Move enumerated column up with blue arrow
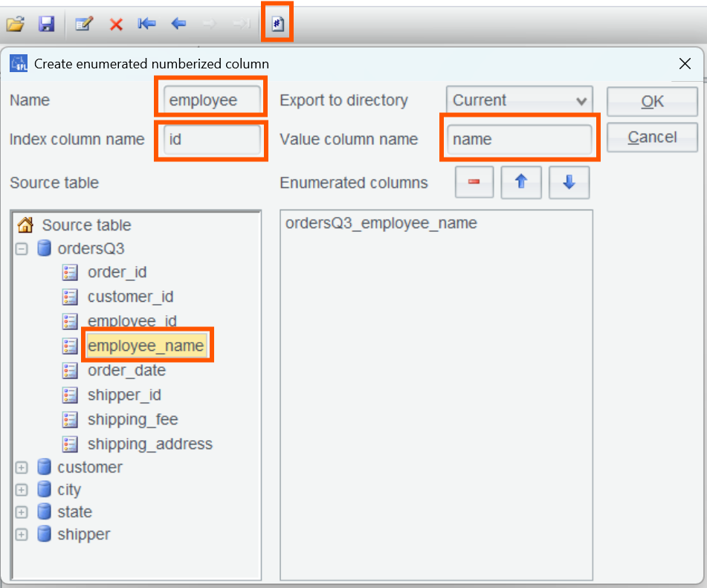Image resolution: width=707 pixels, height=588 pixels. 521,182
